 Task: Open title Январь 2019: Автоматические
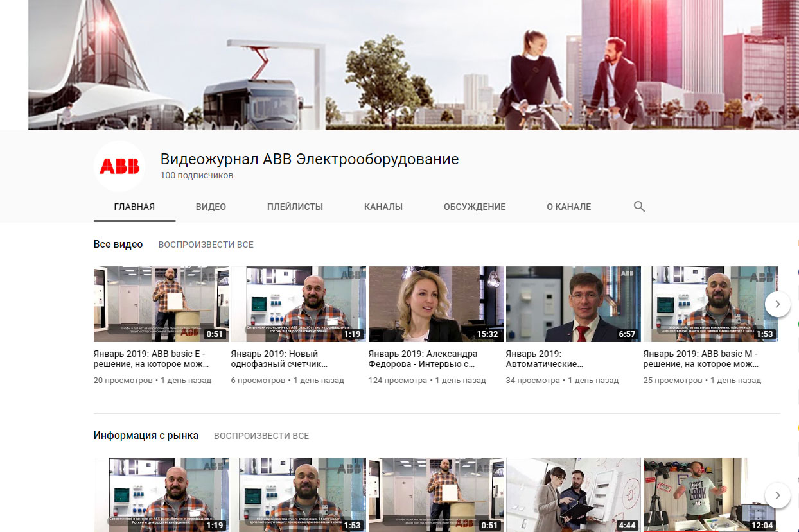click(x=545, y=359)
